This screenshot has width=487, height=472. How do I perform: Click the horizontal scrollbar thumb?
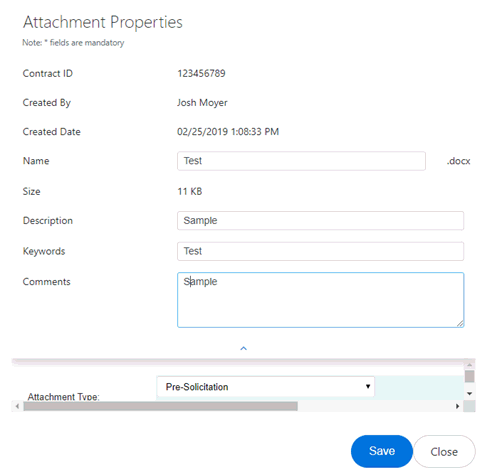pyautogui.click(x=161, y=406)
